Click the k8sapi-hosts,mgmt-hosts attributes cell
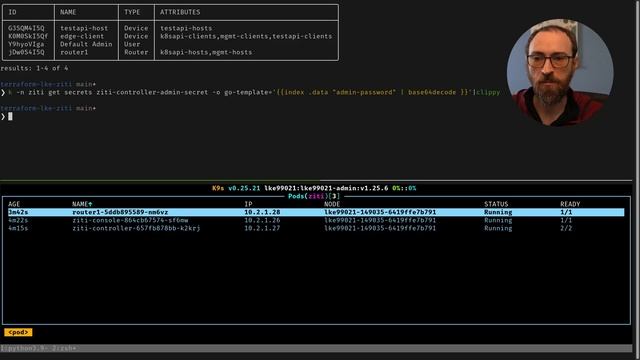The image size is (640, 360). [x=206, y=52]
